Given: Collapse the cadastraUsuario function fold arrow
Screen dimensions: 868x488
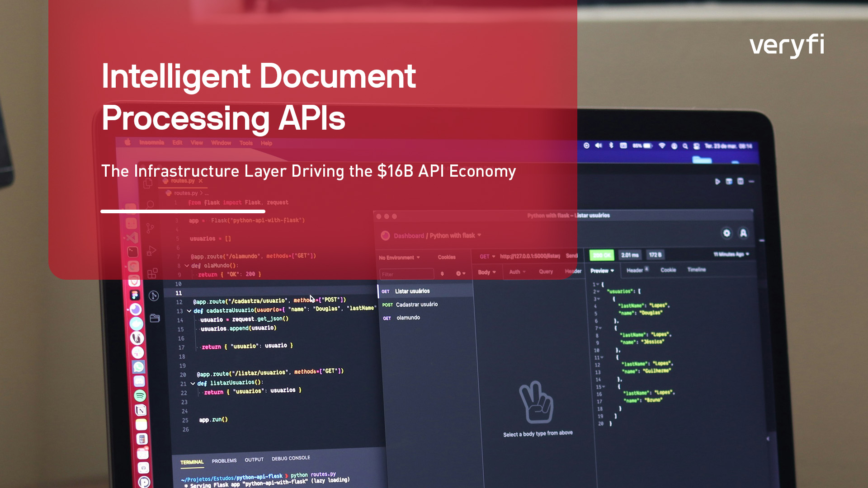Looking at the screenshot, I should point(189,311).
